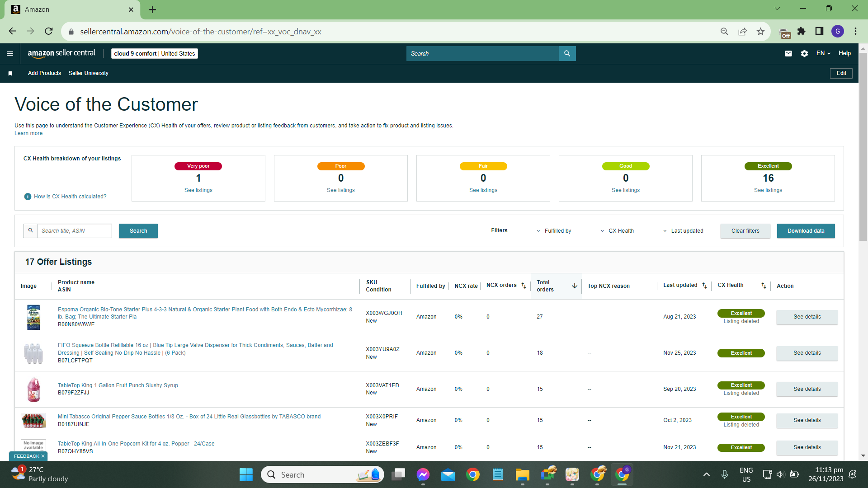Expand the CX Health filter dropdown
The image size is (868, 488).
pos(617,231)
